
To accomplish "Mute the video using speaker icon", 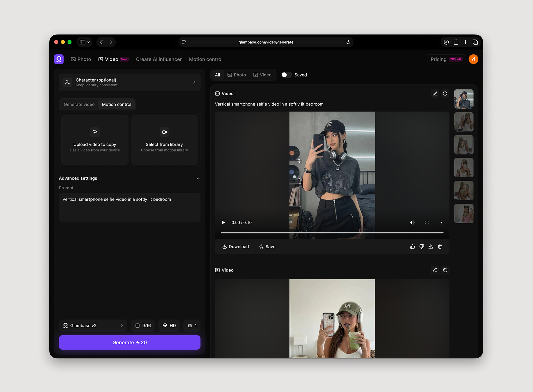I will tap(412, 223).
